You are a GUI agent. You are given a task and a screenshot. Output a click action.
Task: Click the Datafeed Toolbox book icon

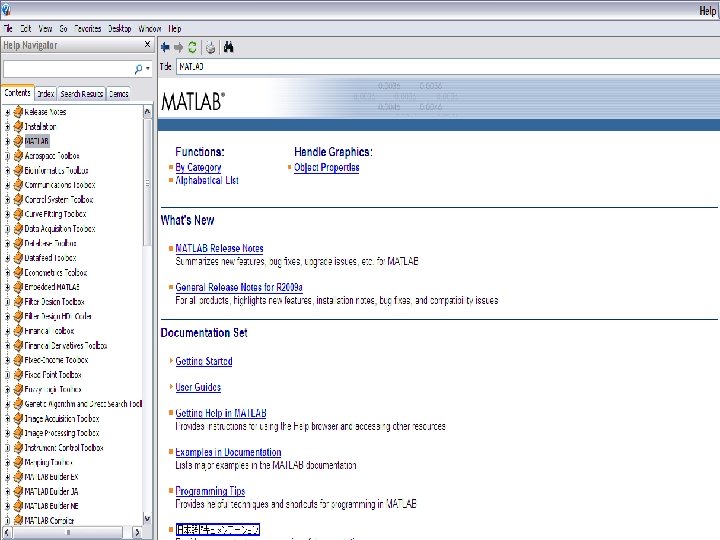point(18,258)
